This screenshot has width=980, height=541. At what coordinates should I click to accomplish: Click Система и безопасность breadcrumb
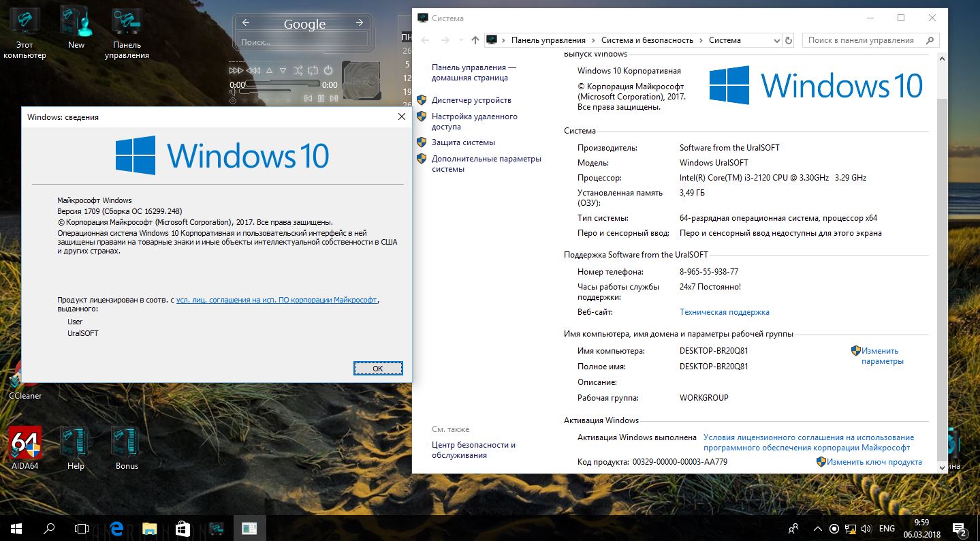coord(647,40)
